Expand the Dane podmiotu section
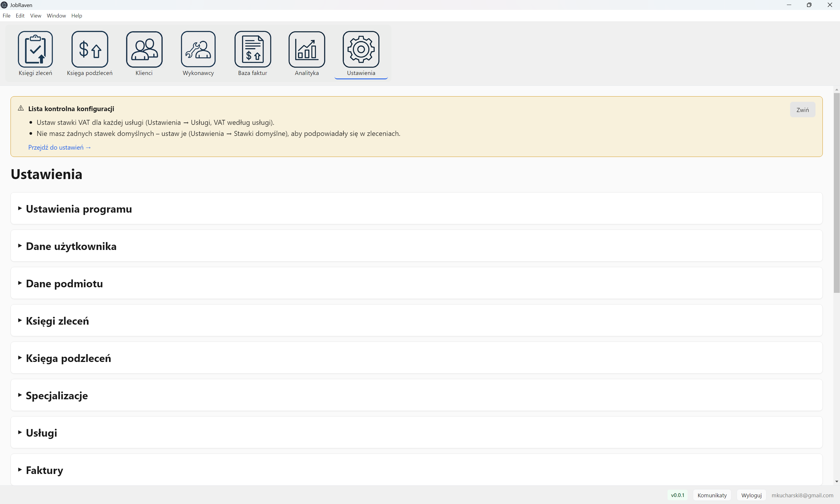840x504 pixels. pos(64,283)
